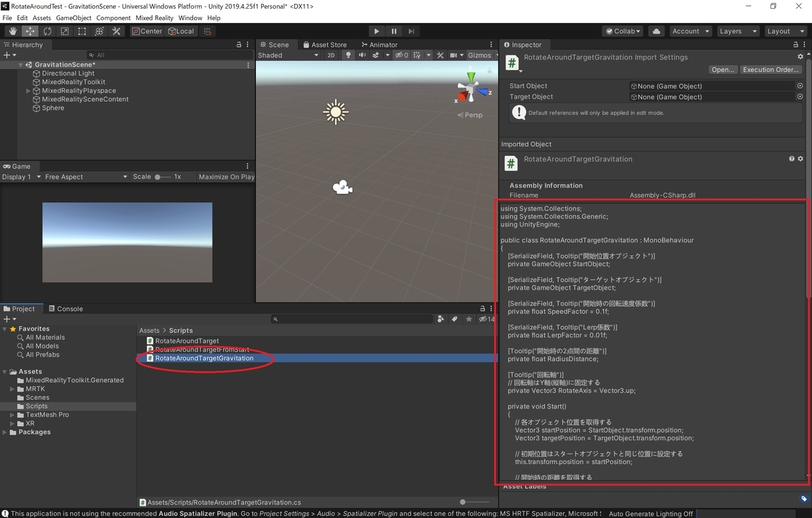Image resolution: width=812 pixels, height=518 pixels.
Task: Click the Step frame button
Action: point(411,31)
